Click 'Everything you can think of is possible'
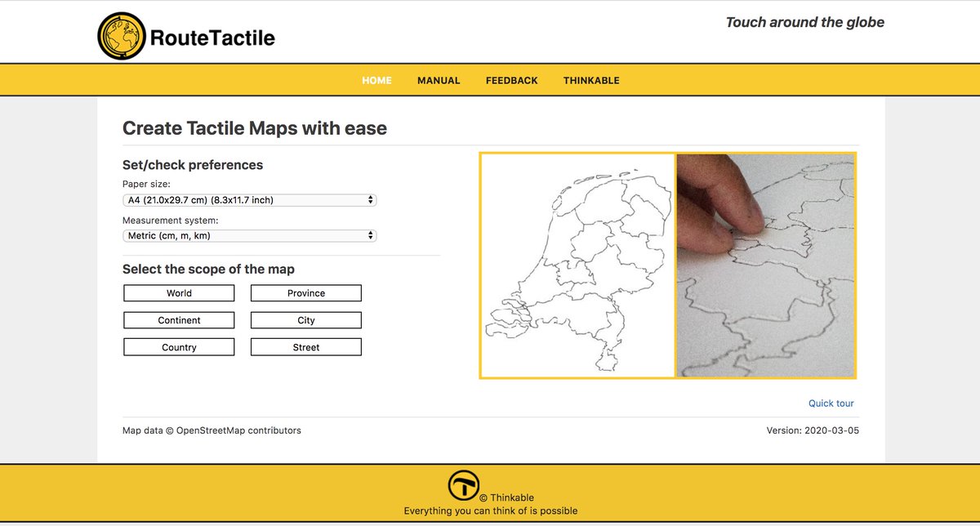Screen dimensions: 980x526 490,511
